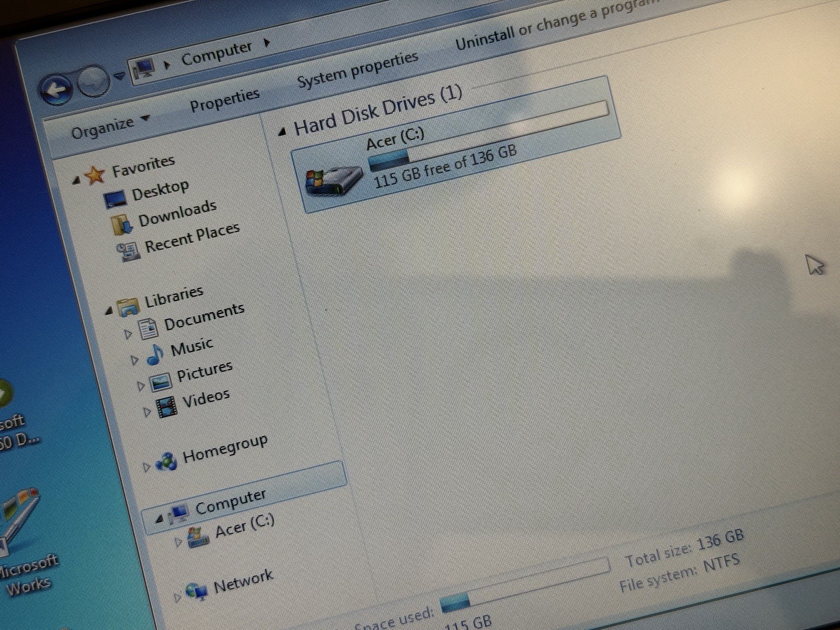The image size is (840, 630).
Task: Open Downloads from Favorites
Action: [x=177, y=213]
